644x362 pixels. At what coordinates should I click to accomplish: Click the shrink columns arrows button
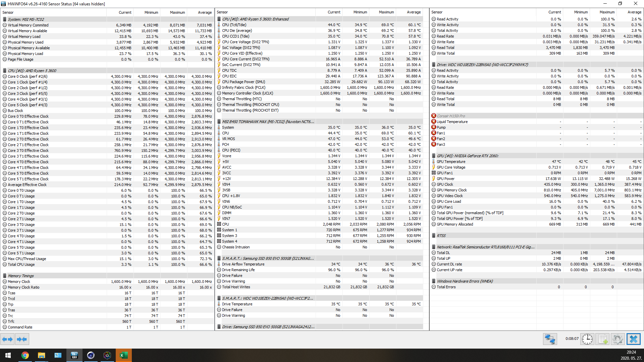click(22, 339)
